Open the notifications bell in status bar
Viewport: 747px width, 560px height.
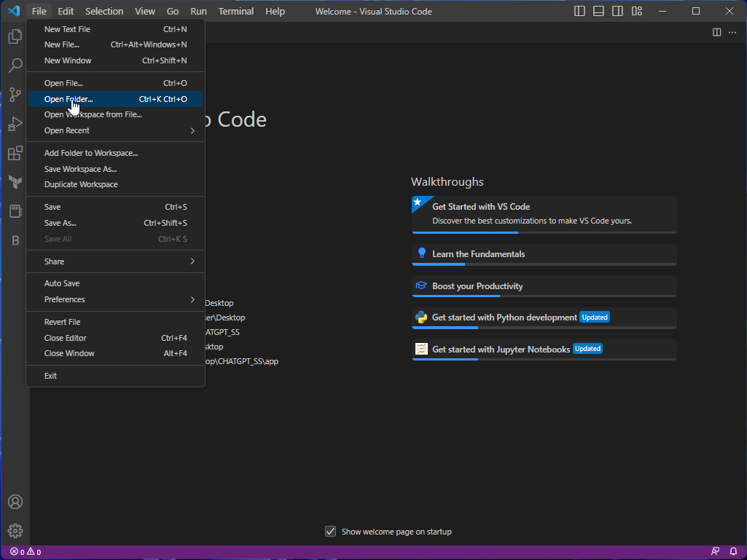pos(733,552)
